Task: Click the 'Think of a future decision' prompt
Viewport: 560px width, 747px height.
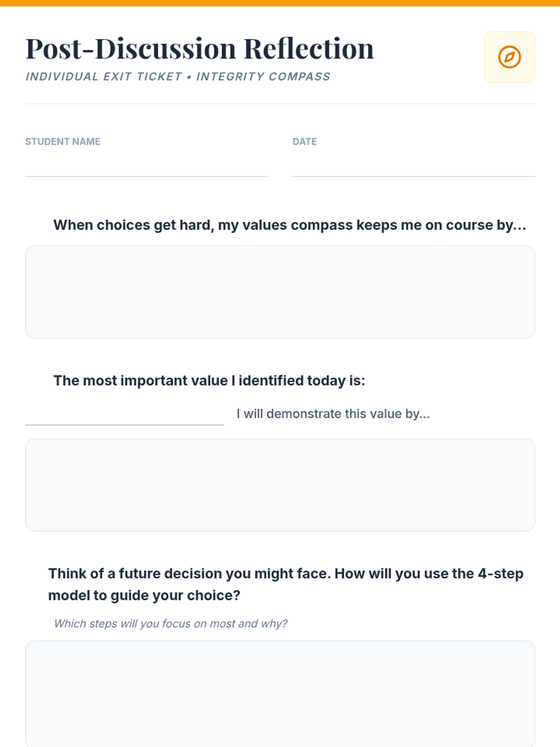Action: coord(286,585)
